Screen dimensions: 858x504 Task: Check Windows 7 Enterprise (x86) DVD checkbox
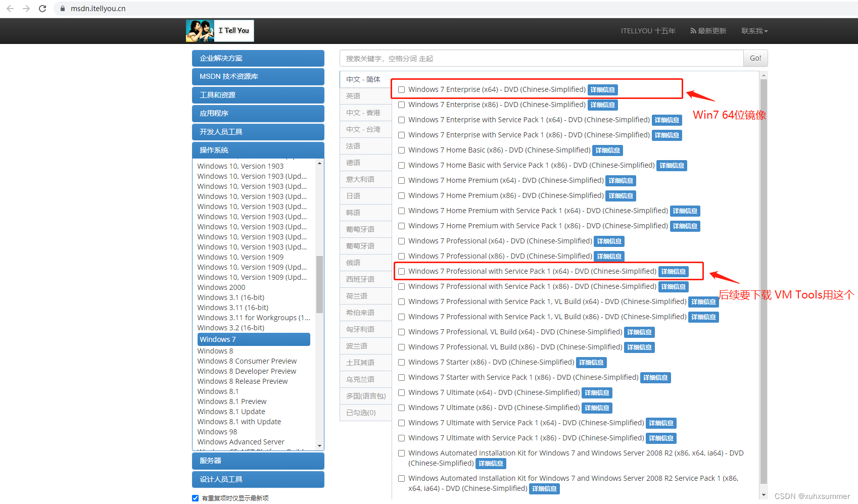[x=402, y=105]
